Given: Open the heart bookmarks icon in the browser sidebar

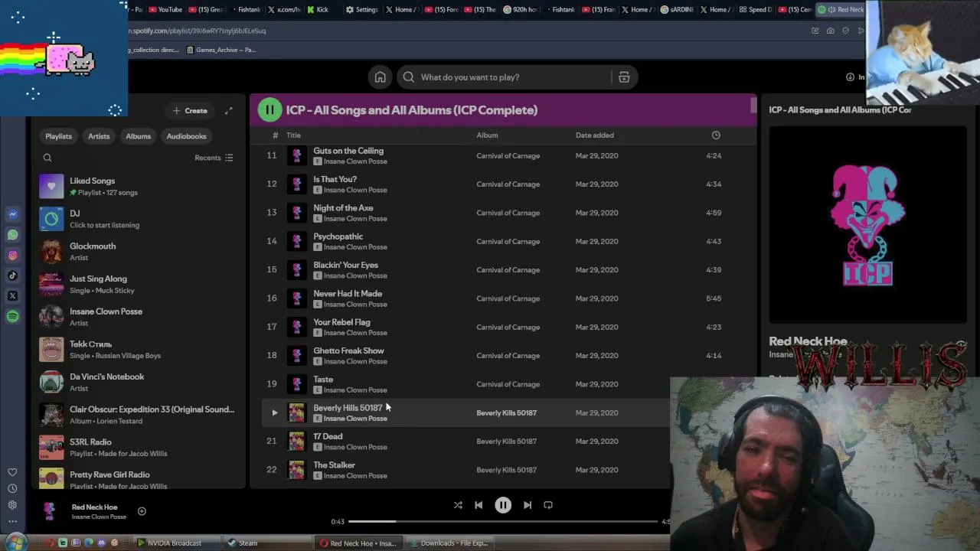Looking at the screenshot, I should coord(12,472).
